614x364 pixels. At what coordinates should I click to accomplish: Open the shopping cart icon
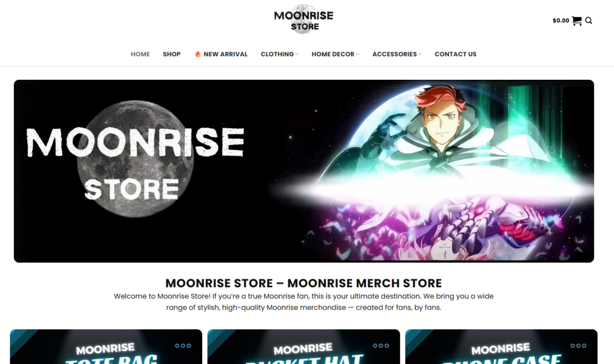coord(576,21)
